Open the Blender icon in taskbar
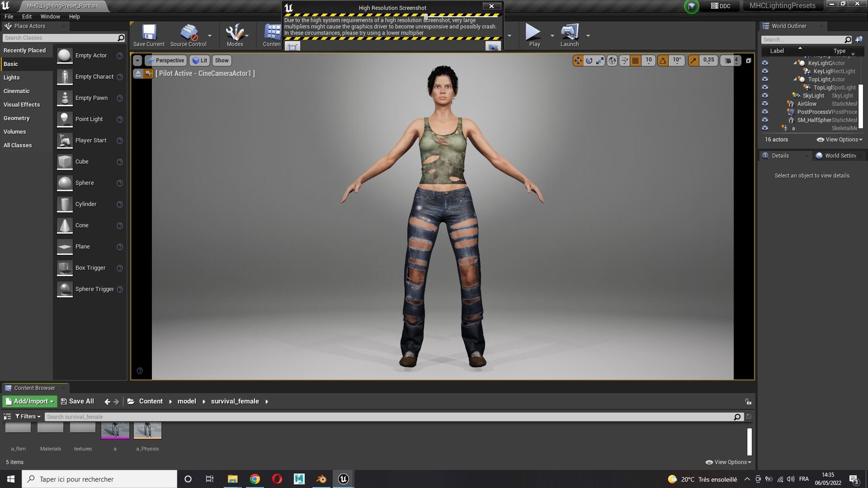868x488 pixels. pyautogui.click(x=321, y=479)
